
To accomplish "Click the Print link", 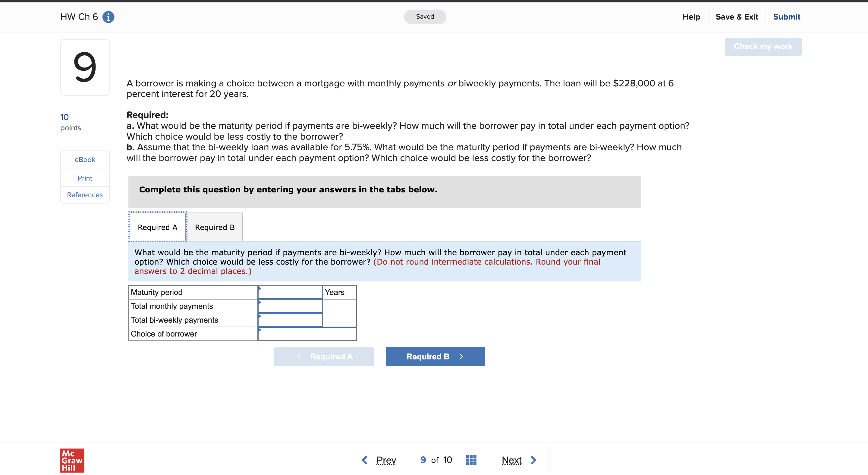I will 85,178.
